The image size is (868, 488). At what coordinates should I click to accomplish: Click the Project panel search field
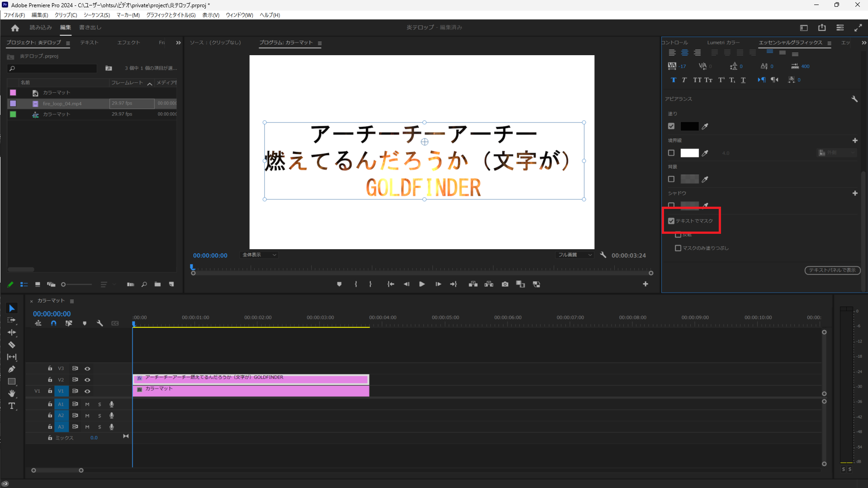click(52, 68)
